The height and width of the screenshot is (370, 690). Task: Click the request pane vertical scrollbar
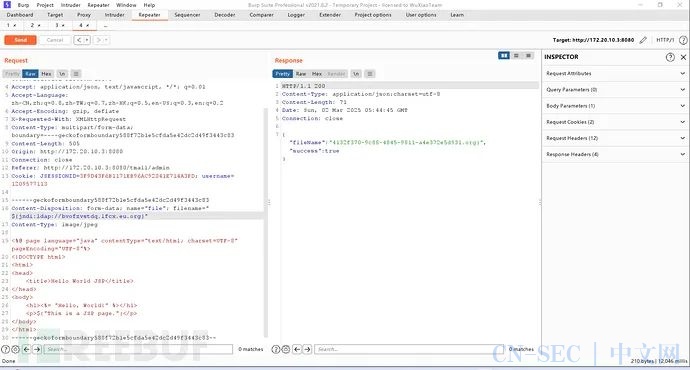click(265, 222)
